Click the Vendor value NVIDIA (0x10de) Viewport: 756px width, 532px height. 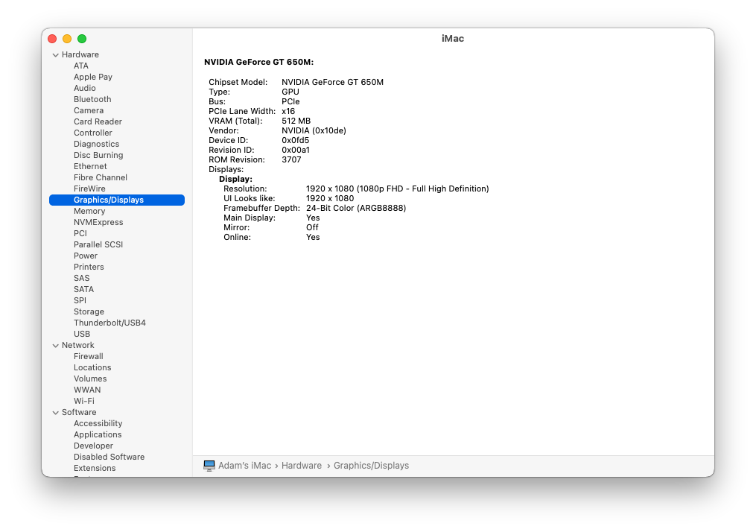(x=314, y=130)
